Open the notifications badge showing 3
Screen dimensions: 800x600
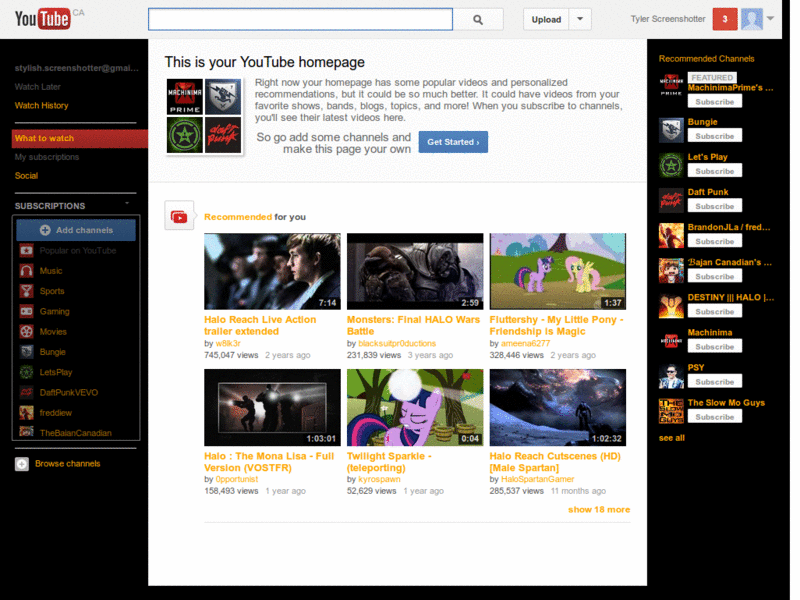pos(724,19)
